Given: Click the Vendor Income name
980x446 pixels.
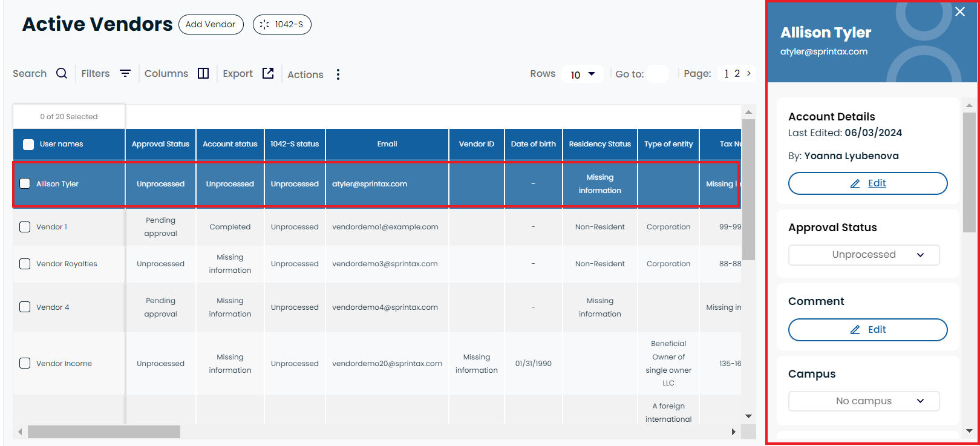Looking at the screenshot, I should 64,364.
